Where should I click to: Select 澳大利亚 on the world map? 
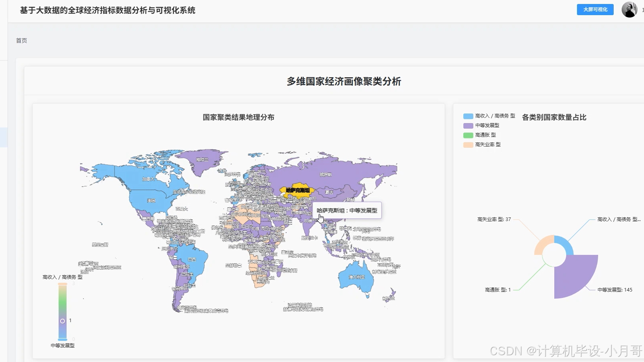tap(356, 277)
